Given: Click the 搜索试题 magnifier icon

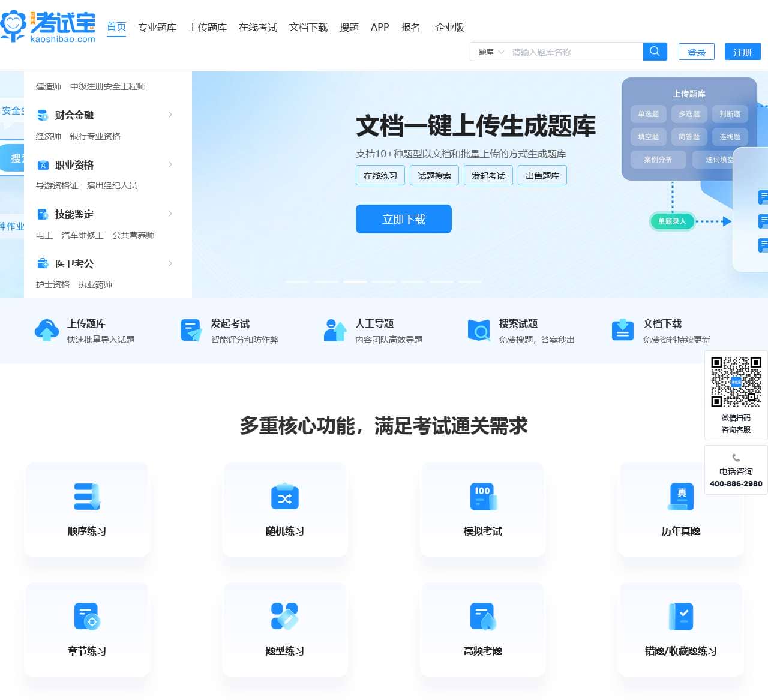Looking at the screenshot, I should coord(479,331).
